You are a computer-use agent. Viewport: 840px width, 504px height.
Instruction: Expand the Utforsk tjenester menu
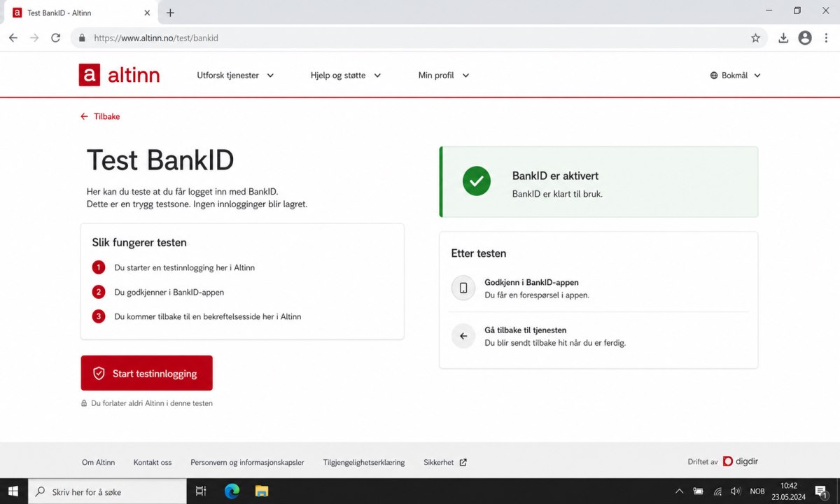[x=235, y=76]
